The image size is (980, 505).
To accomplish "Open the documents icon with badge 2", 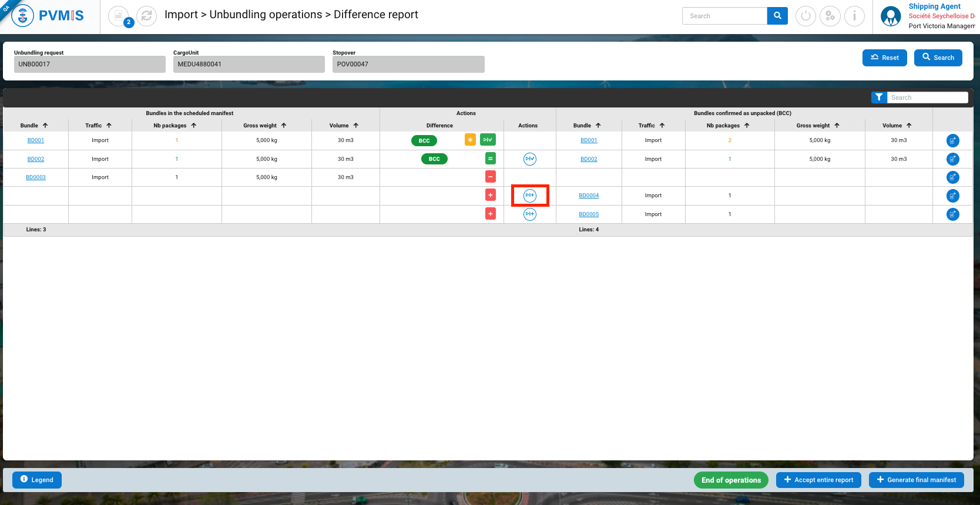I will [x=119, y=16].
